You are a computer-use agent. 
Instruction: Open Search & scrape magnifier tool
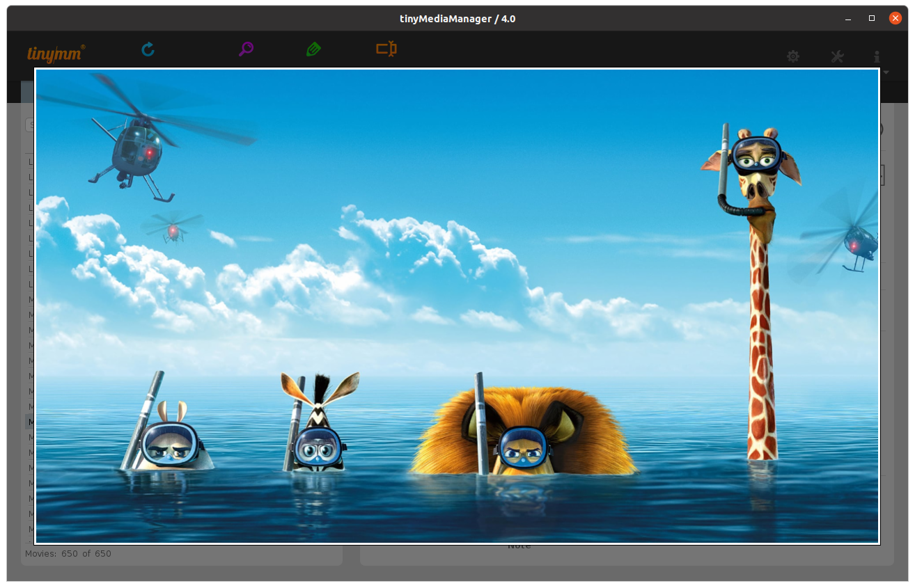coord(246,49)
